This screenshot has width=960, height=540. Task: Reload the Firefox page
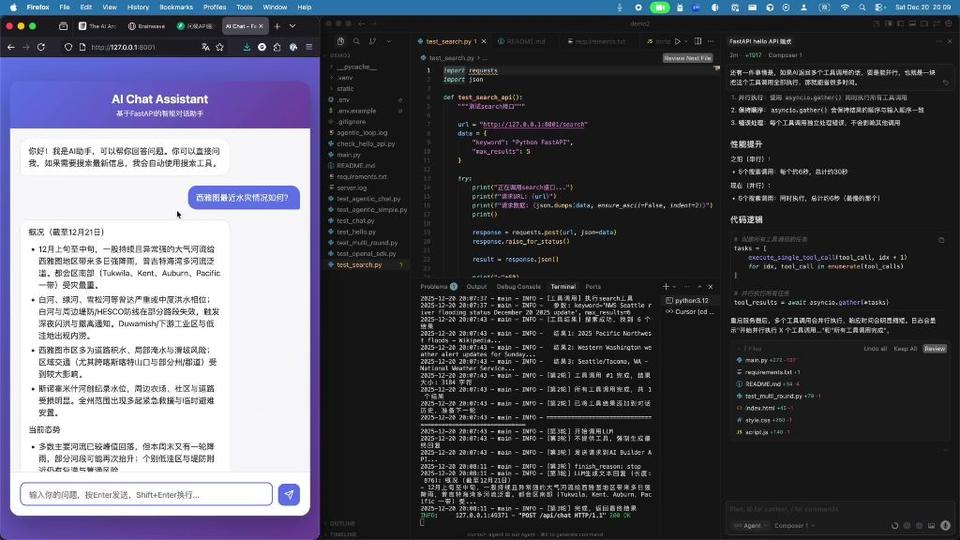point(41,47)
